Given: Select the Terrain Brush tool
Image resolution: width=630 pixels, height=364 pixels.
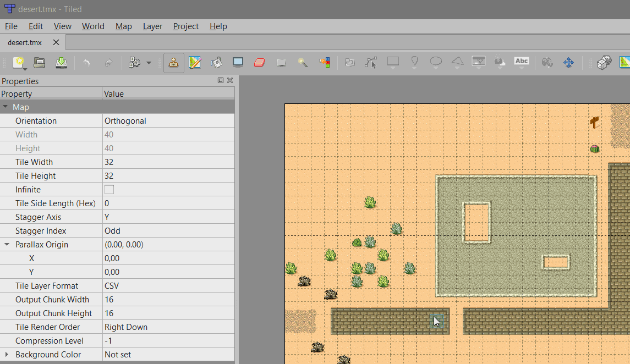Looking at the screenshot, I should [195, 63].
